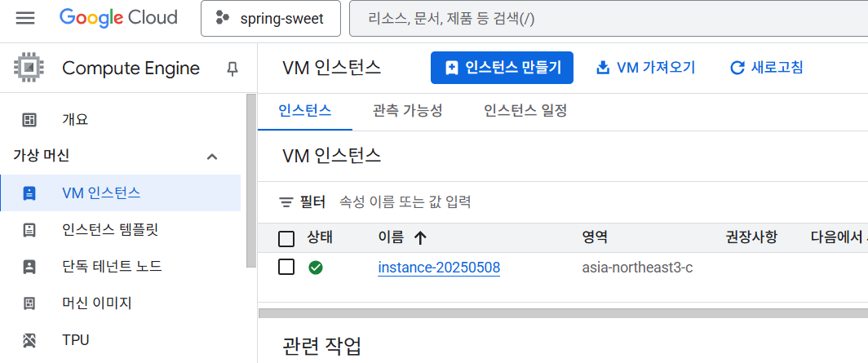Check the select-all header checkbox

coord(286,239)
